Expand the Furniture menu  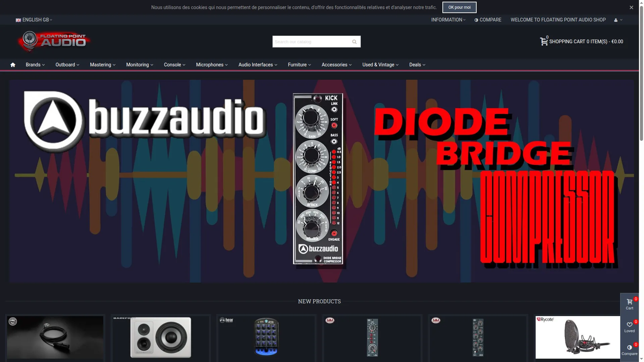point(300,65)
